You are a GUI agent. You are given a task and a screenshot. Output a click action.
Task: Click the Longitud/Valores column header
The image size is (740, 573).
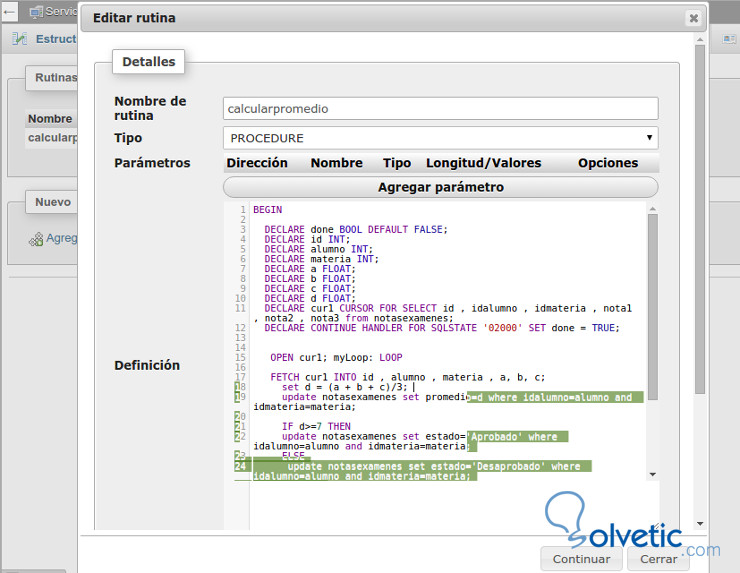(x=483, y=163)
